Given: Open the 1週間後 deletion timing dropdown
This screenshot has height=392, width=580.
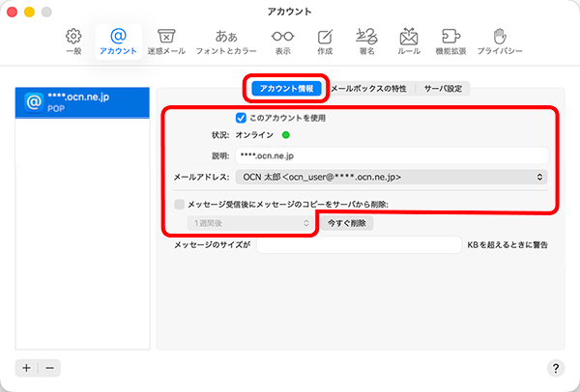Looking at the screenshot, I should pos(247,223).
